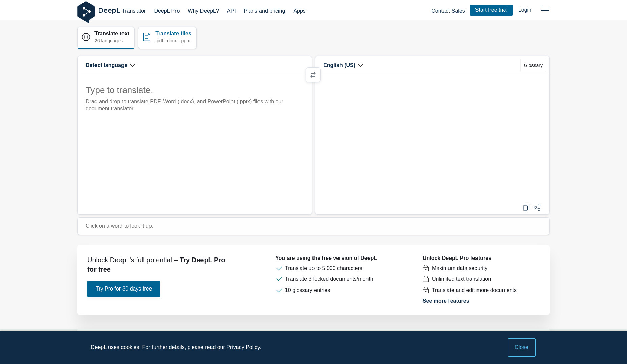Open the Glossary button
This screenshot has height=364, width=627.
533,65
